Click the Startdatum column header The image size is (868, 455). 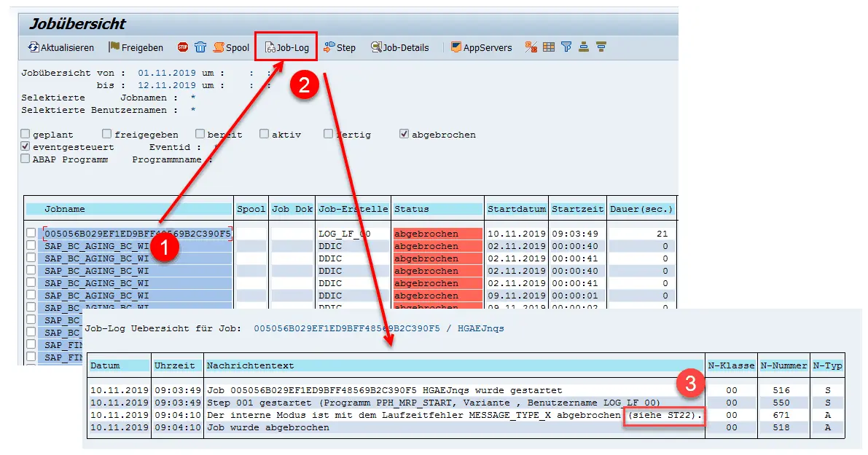[x=517, y=209]
